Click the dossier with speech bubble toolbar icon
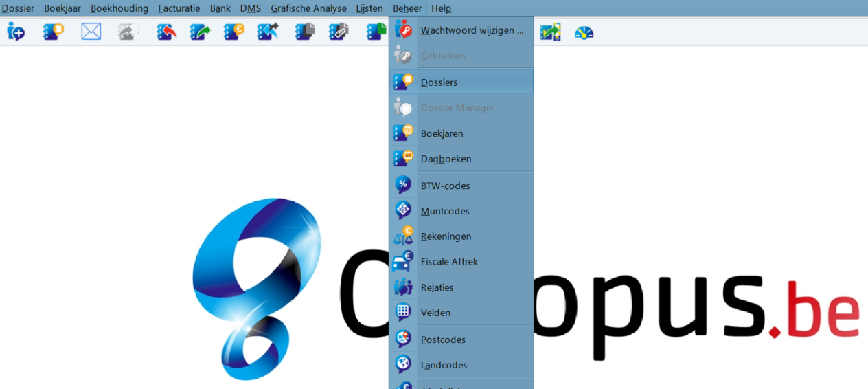The width and height of the screenshot is (868, 389). (54, 32)
